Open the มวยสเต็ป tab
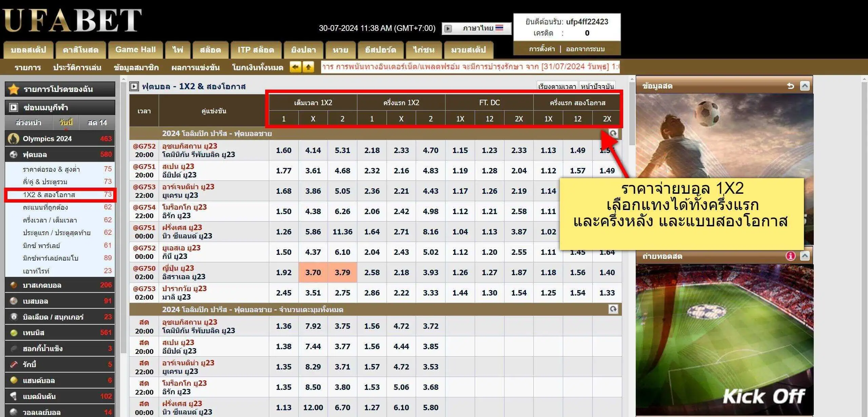Viewport: 868px width, 417px height. click(468, 50)
